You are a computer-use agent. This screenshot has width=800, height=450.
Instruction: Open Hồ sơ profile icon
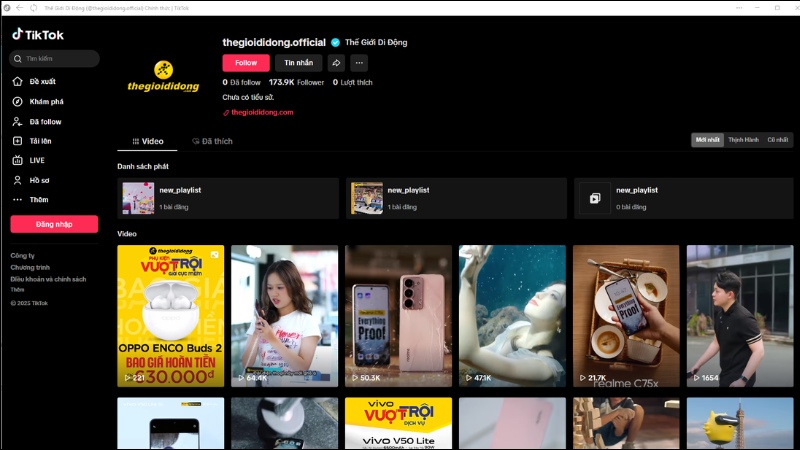17,180
